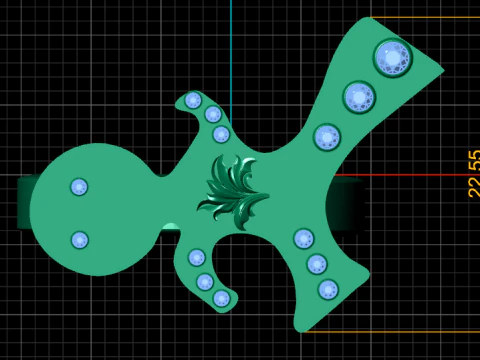Select the top gem on the lower-left curved arm
Viewport: 480px width, 360px height.
[x=197, y=258]
